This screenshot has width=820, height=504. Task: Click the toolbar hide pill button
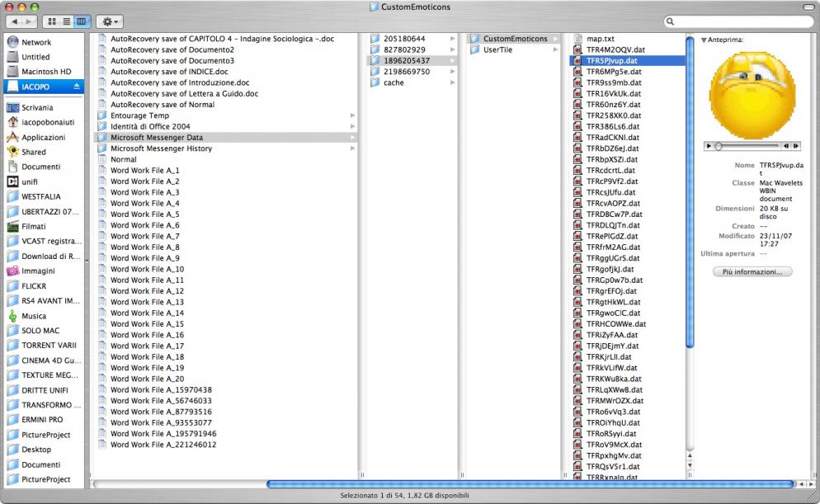[x=808, y=7]
